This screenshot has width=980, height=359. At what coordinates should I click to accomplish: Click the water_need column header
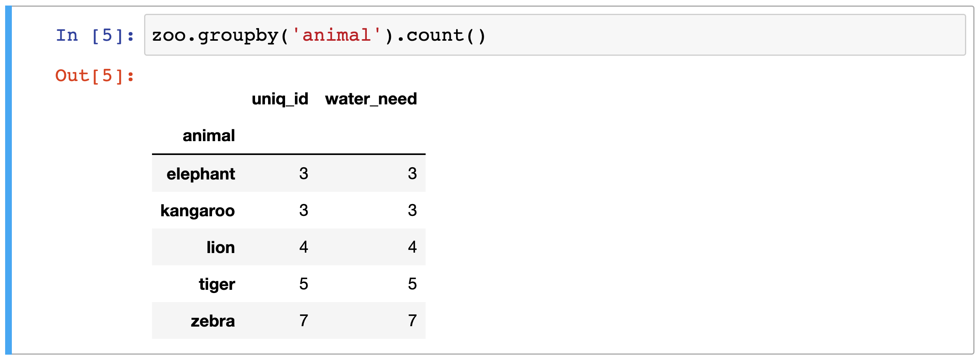tap(371, 99)
